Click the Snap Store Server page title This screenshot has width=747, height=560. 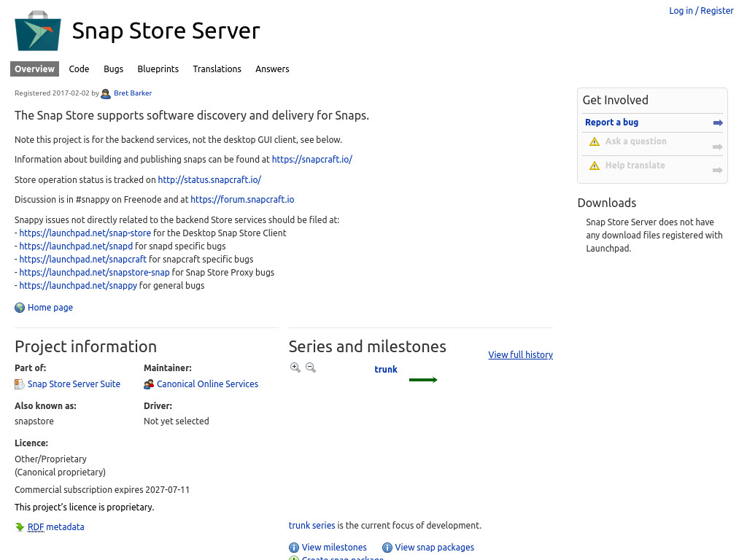pos(166,31)
